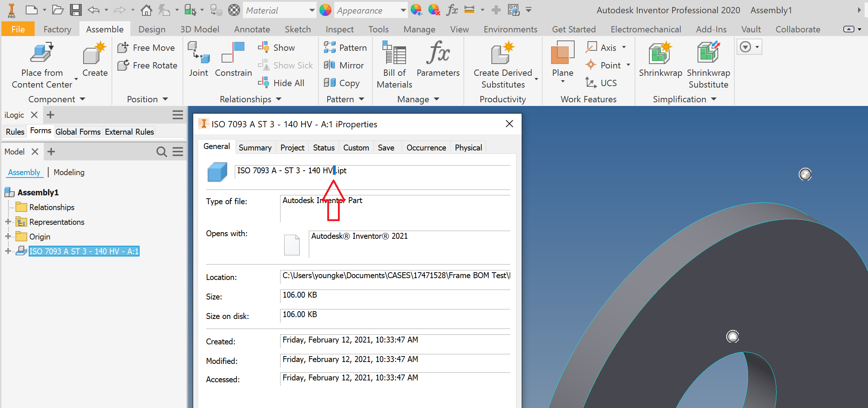The width and height of the screenshot is (868, 408).
Task: Click the color wheel appearance icon
Action: tap(325, 10)
